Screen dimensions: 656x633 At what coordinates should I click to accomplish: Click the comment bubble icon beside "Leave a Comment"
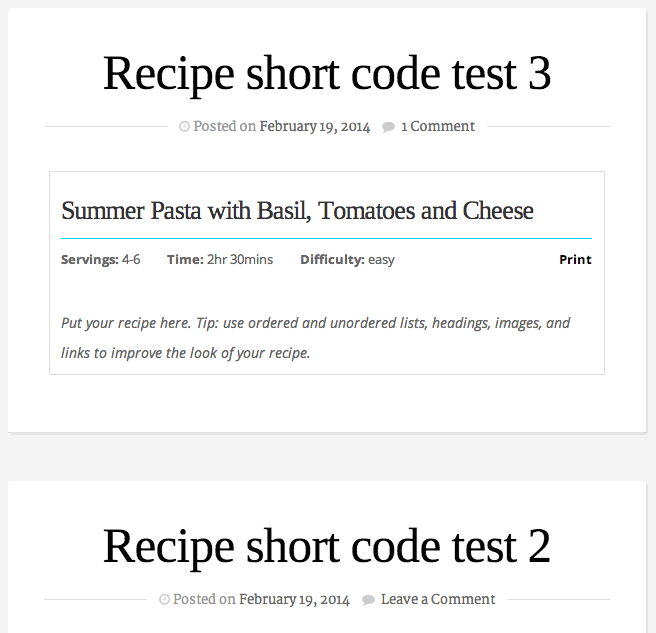[x=368, y=600]
